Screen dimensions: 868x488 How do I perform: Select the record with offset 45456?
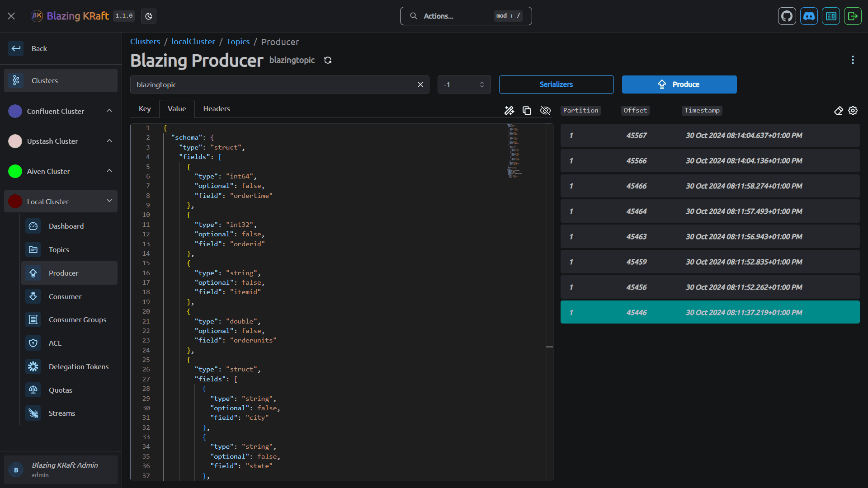(710, 287)
